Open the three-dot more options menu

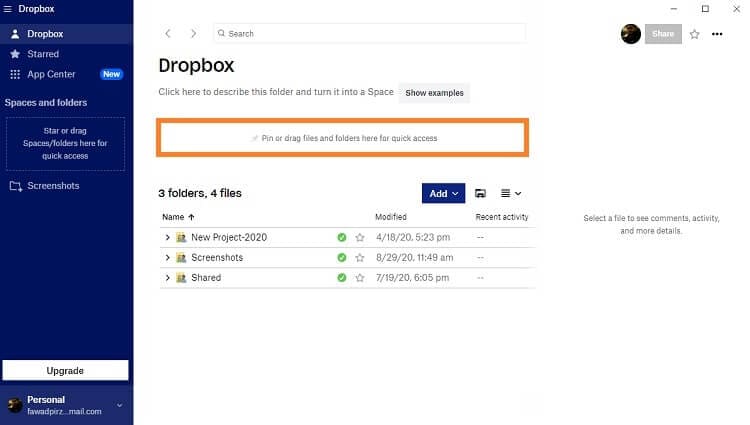pos(717,34)
